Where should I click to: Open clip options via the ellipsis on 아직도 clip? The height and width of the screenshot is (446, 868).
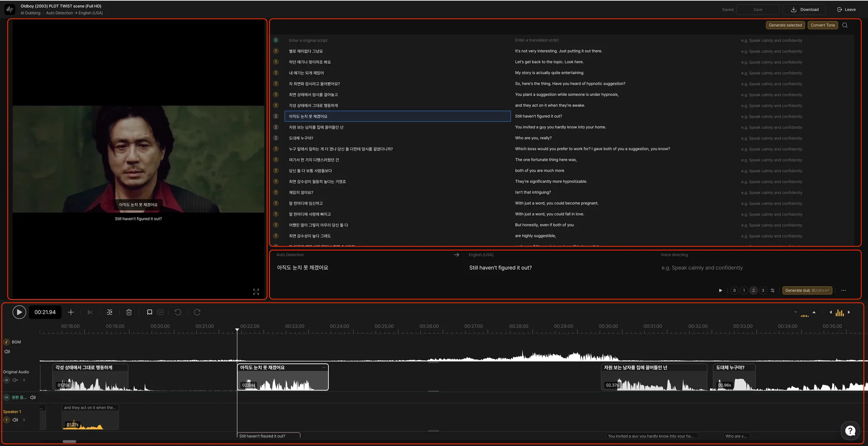coord(324,368)
